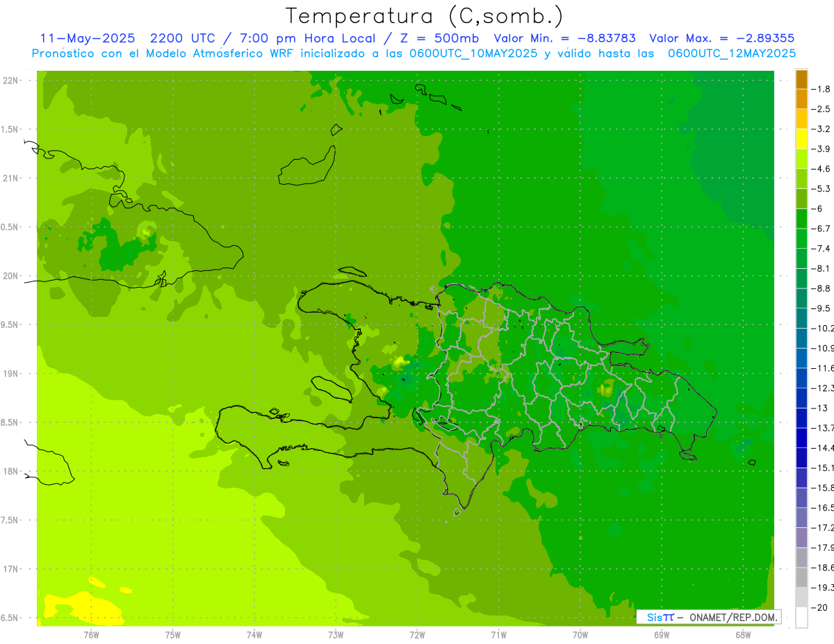This screenshot has height=644, width=834.
Task: Click the '0600UTC_12MAY2025' valid-until time
Action: (731, 53)
